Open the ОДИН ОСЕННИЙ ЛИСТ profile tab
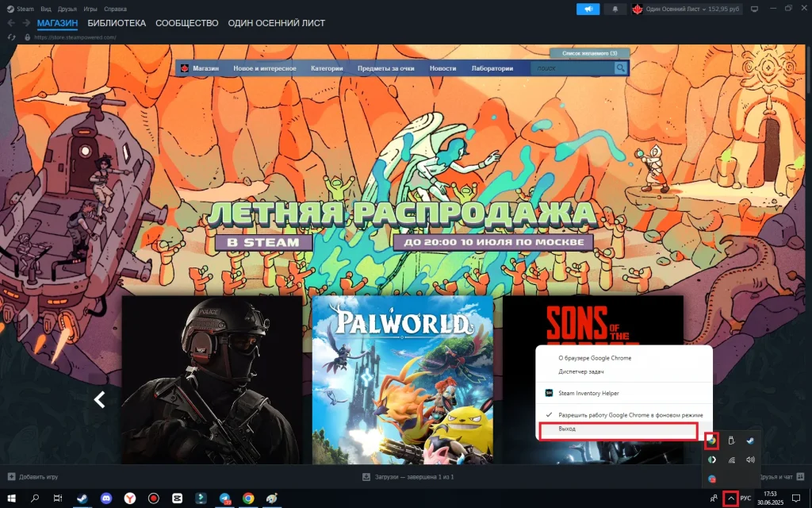Viewport: 812px width, 508px height. pyautogui.click(x=277, y=23)
